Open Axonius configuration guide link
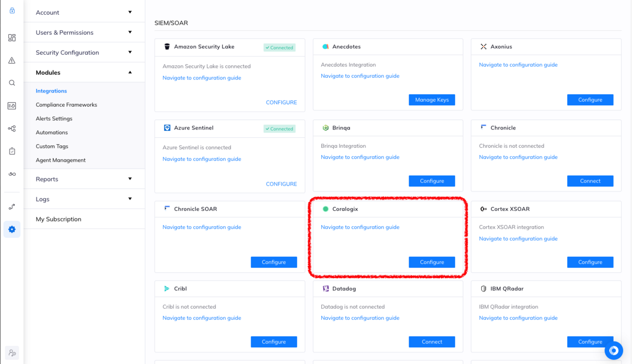The image size is (632, 364). (518, 65)
